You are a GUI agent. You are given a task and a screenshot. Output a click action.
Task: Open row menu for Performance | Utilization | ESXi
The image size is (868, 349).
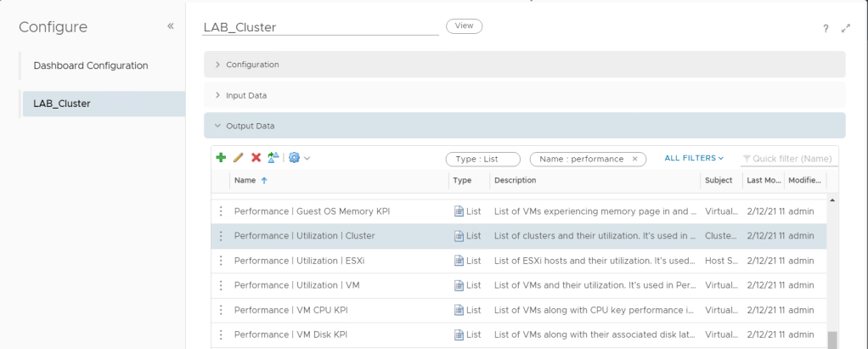point(221,261)
